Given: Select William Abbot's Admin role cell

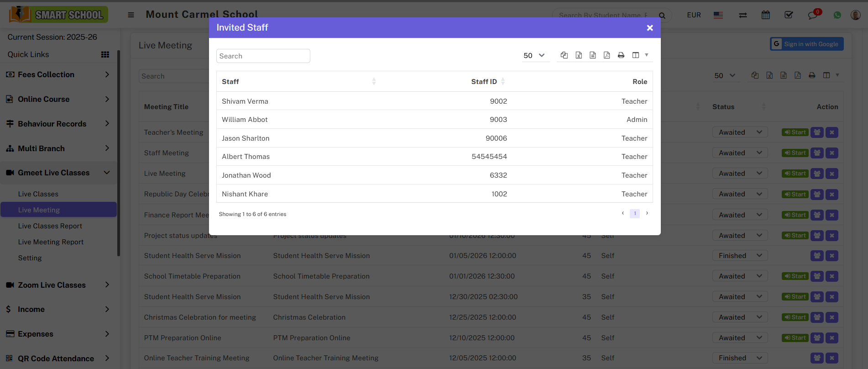Looking at the screenshot, I should pyautogui.click(x=637, y=120).
